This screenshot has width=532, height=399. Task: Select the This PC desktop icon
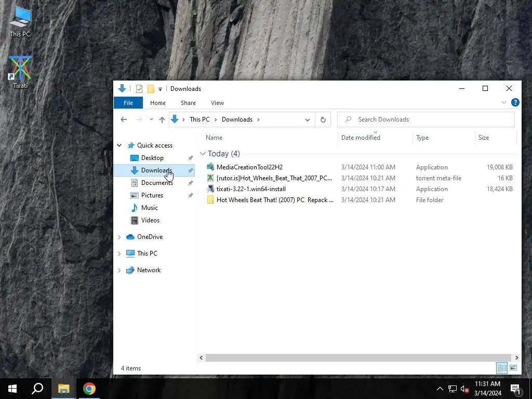pyautogui.click(x=20, y=22)
